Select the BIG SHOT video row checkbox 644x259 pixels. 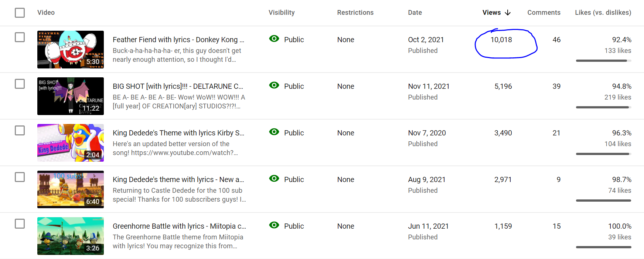pos(20,84)
